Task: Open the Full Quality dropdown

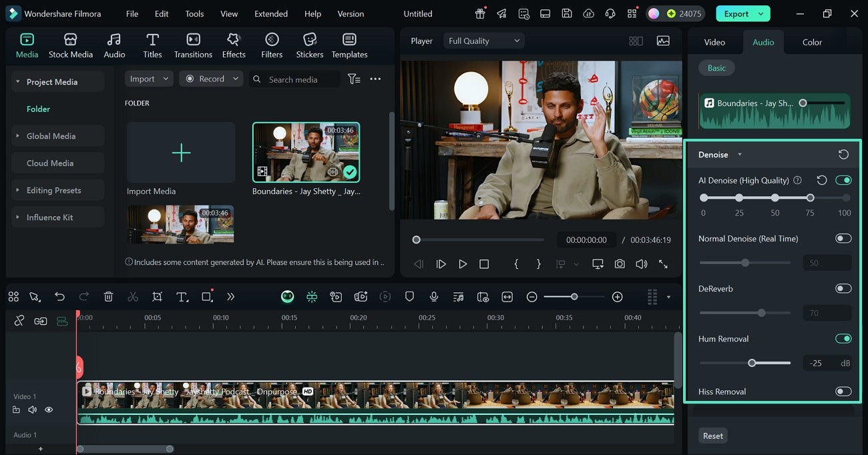Action: [x=483, y=41]
